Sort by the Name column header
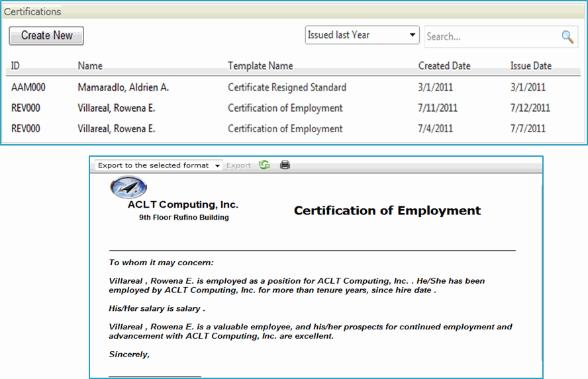 [90, 66]
